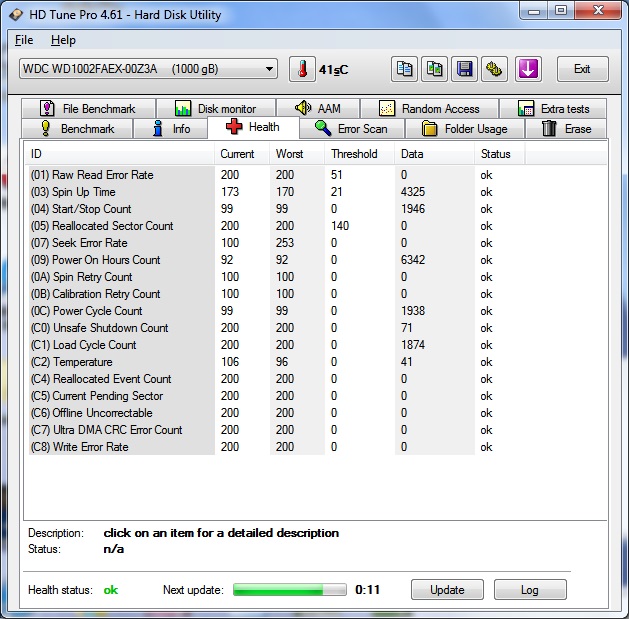The width and height of the screenshot is (629, 619).
Task: Open the options wrench icon
Action: point(494,69)
